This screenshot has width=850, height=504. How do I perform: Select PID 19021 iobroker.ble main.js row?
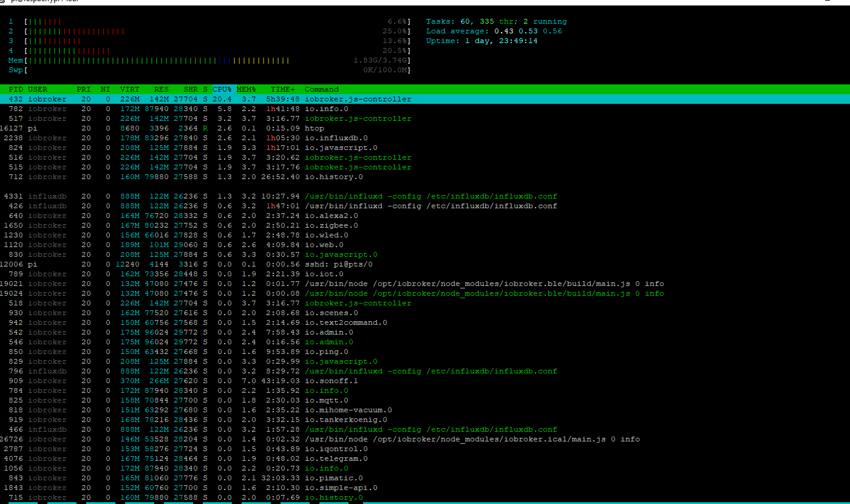(x=425, y=284)
